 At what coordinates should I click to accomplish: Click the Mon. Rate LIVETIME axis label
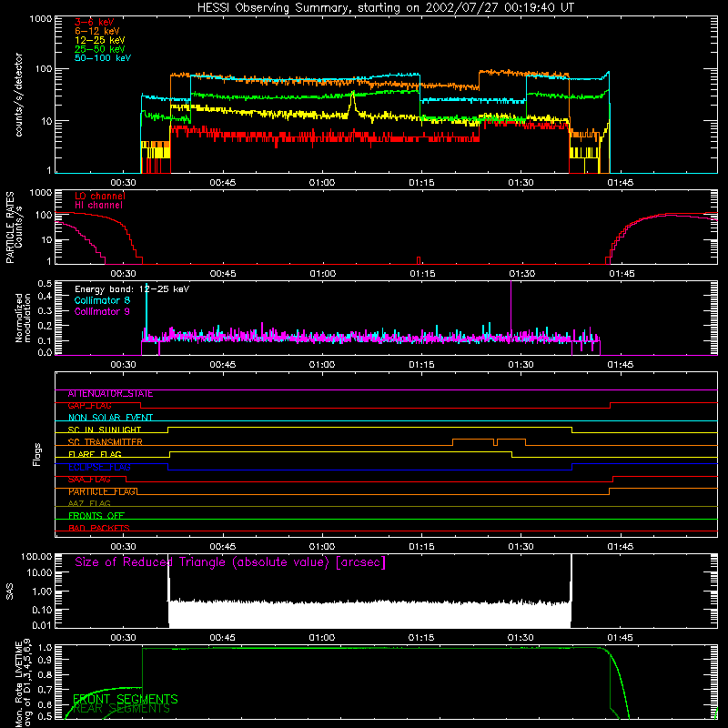(x=22, y=682)
